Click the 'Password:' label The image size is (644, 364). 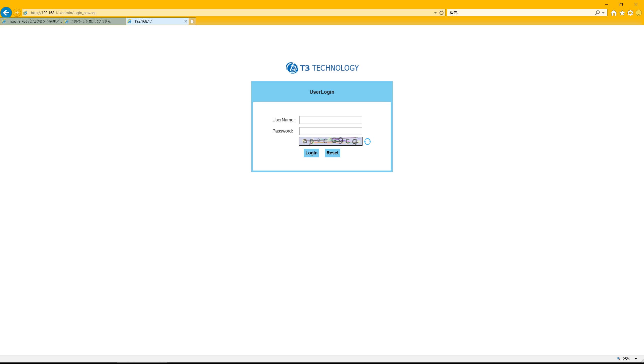point(283,131)
